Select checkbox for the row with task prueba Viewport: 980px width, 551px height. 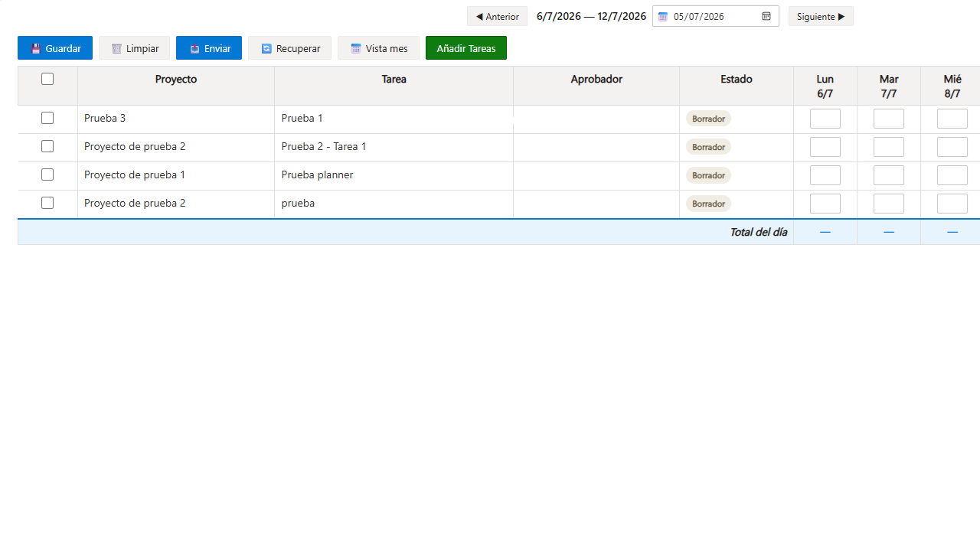47,203
